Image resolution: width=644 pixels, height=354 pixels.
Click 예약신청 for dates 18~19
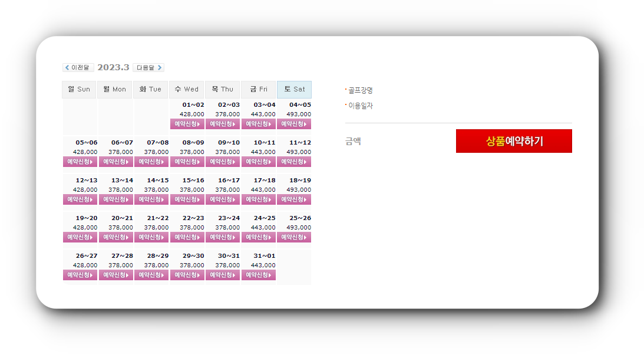[294, 199]
